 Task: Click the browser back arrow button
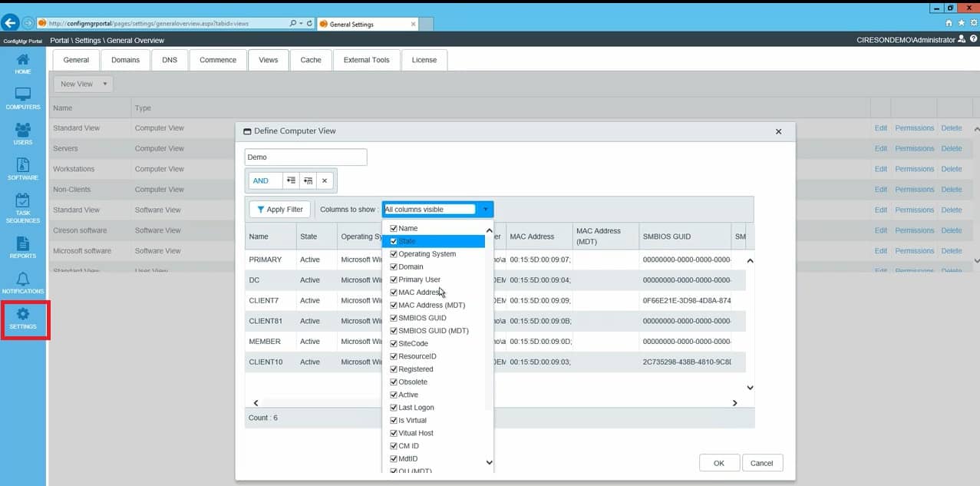pos(11,23)
